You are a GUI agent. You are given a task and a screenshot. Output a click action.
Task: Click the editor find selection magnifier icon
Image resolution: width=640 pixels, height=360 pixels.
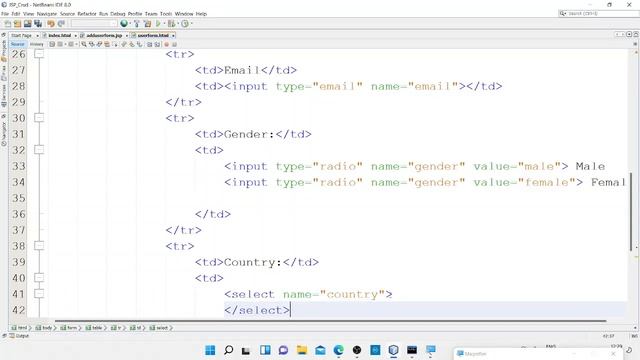click(84, 44)
